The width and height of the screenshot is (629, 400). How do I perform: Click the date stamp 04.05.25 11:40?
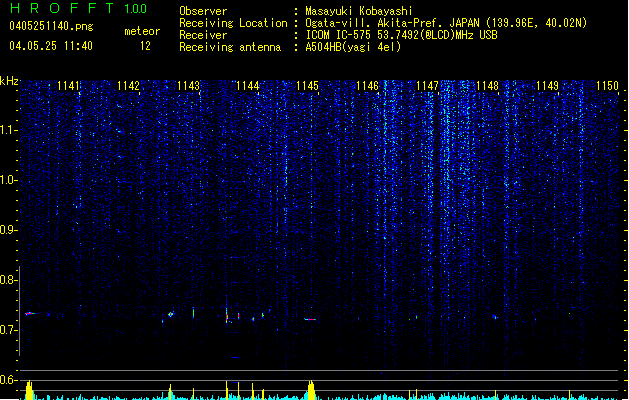(51, 46)
